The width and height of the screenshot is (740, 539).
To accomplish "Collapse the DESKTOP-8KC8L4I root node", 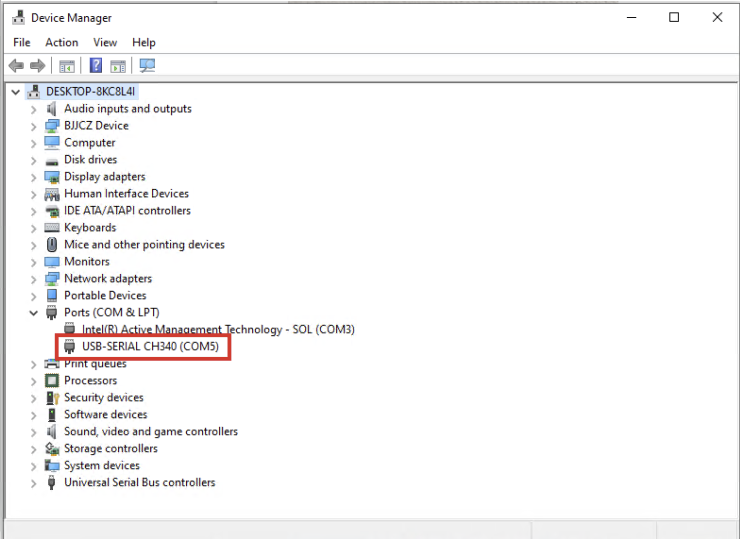I will coord(16,91).
